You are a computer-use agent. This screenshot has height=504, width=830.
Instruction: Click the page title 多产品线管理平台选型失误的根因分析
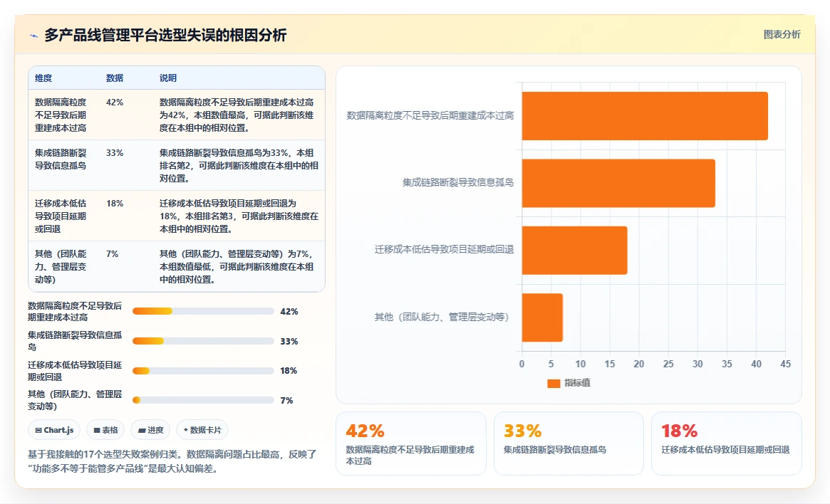(165, 36)
